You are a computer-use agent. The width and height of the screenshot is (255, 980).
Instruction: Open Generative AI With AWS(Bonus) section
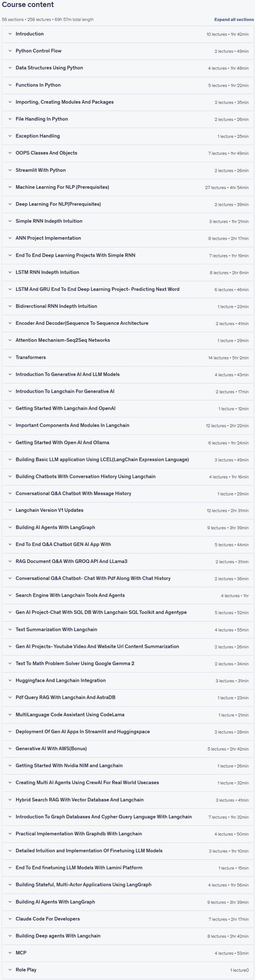coord(128,748)
